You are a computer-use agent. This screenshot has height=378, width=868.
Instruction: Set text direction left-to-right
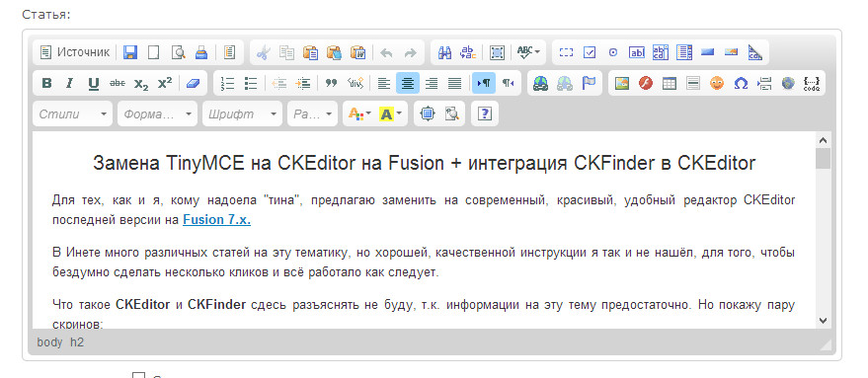483,83
